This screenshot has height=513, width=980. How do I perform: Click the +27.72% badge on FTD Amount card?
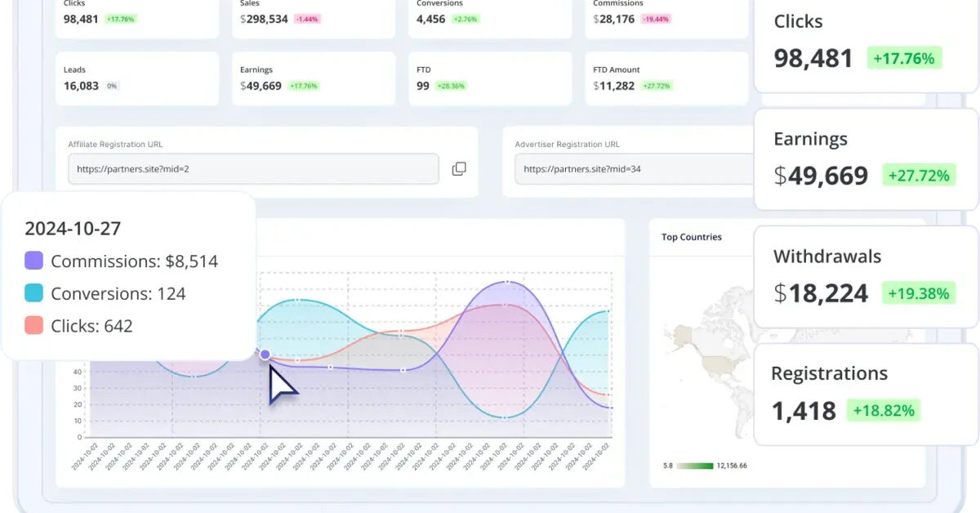coord(657,86)
